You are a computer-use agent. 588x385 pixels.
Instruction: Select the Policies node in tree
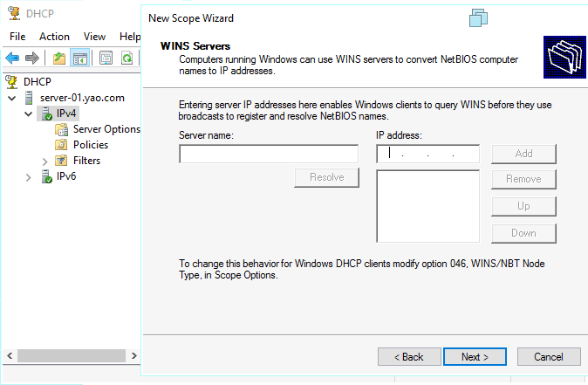tap(91, 145)
